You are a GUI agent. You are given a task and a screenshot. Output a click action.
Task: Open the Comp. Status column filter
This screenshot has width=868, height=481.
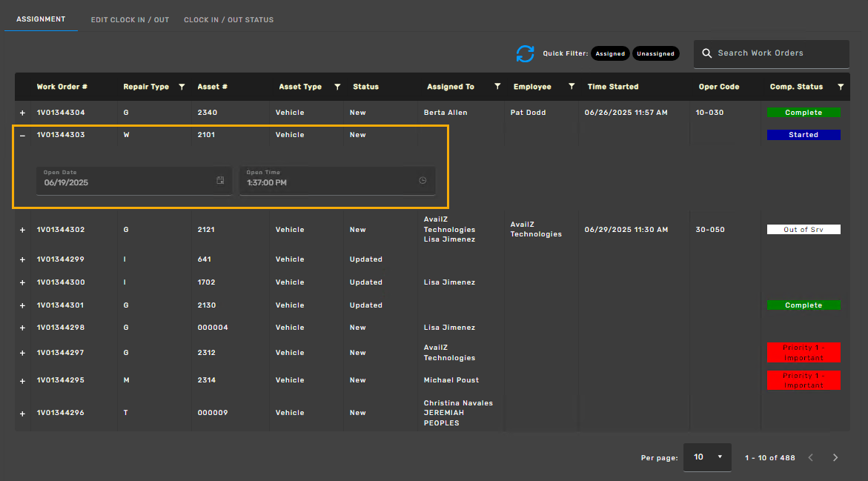841,87
